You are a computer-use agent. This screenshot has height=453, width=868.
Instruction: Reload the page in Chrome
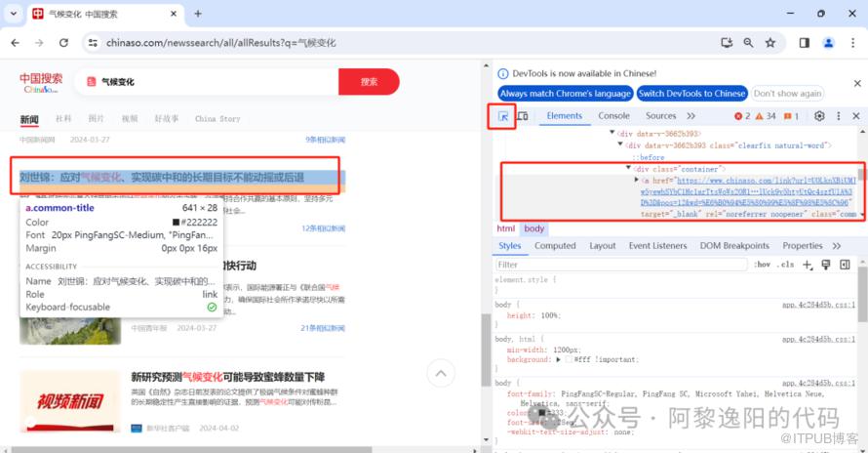click(63, 43)
